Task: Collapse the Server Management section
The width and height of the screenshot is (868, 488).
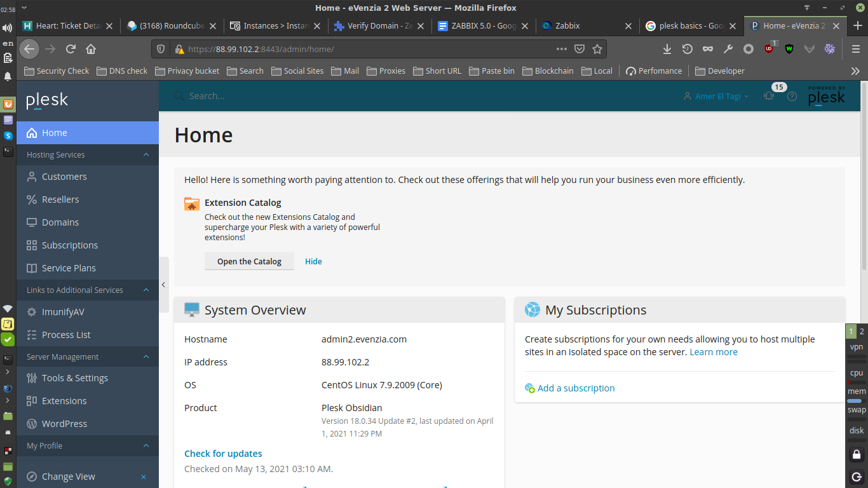Action: pyautogui.click(x=146, y=356)
